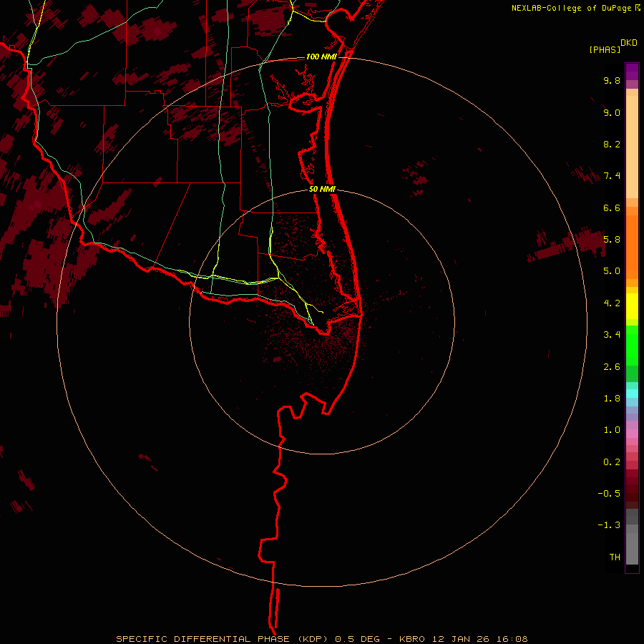Screen dimensions: 644x644
Task: Click the Specific Differential Phase title caption
Action: tap(321, 639)
